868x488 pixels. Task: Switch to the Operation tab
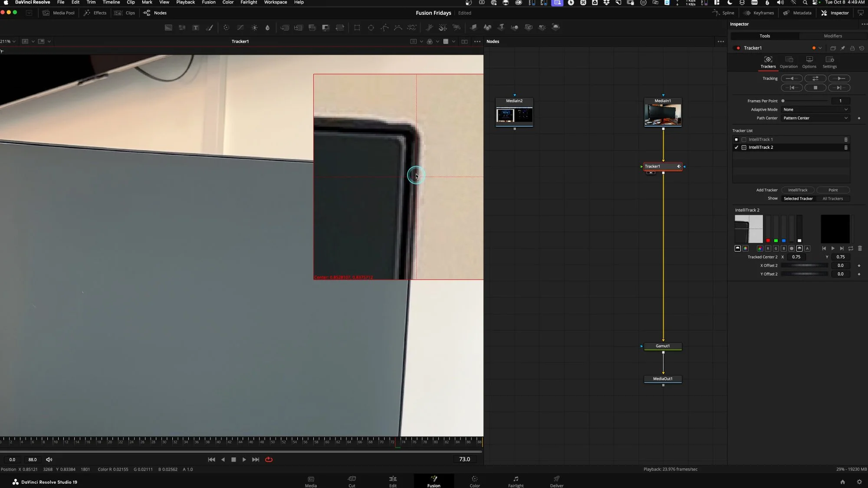(789, 62)
